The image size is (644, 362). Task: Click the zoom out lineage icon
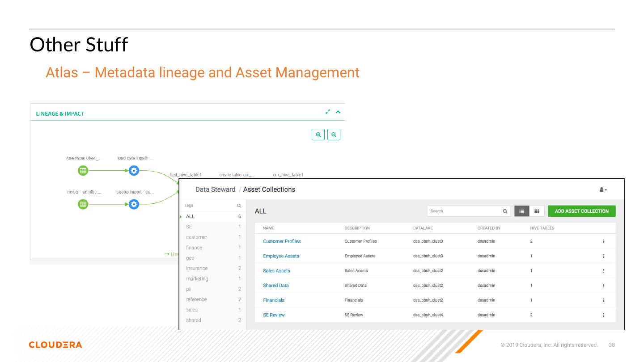334,135
